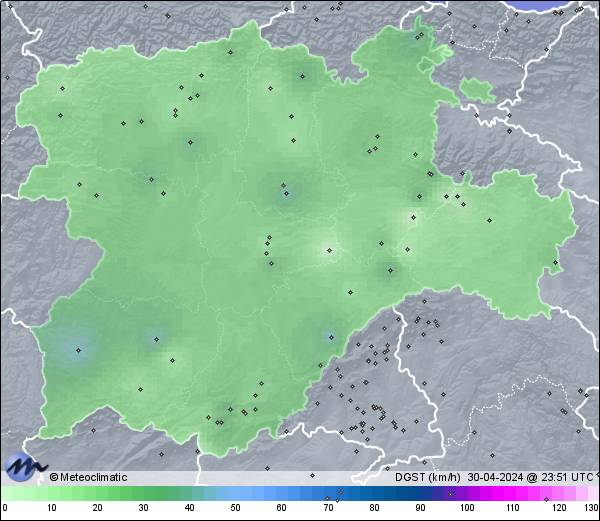Image resolution: width=600 pixels, height=521 pixels.
Task: Select scale label 80
Action: 375,508
